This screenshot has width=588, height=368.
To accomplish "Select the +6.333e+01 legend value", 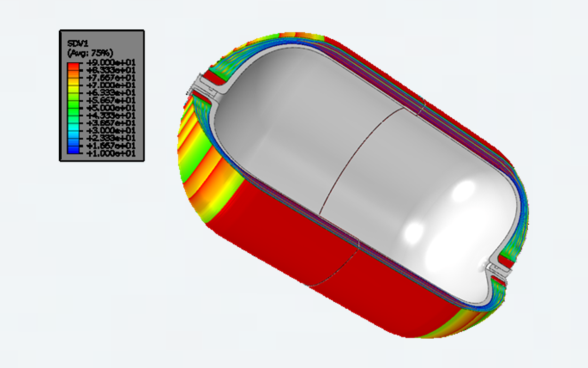I will point(110,93).
